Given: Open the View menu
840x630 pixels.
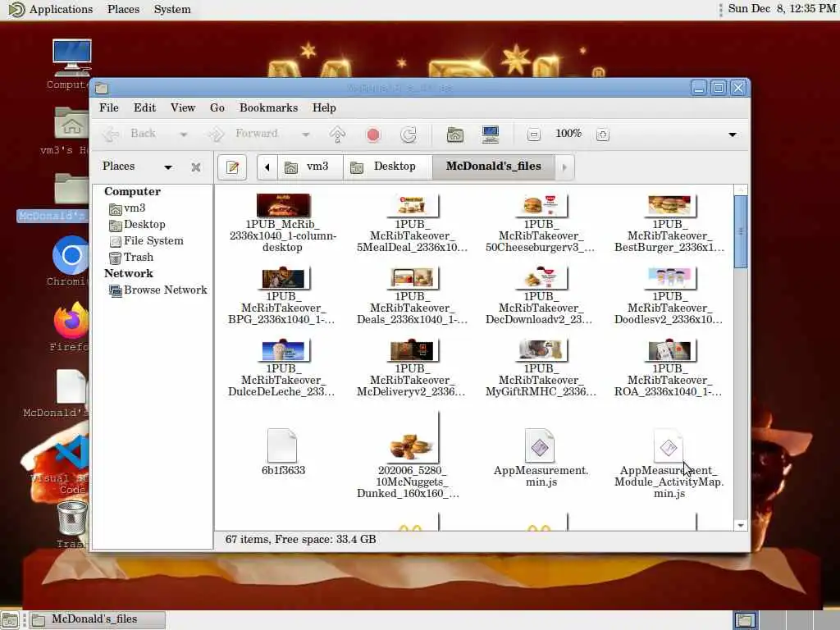Looking at the screenshot, I should click(x=183, y=107).
